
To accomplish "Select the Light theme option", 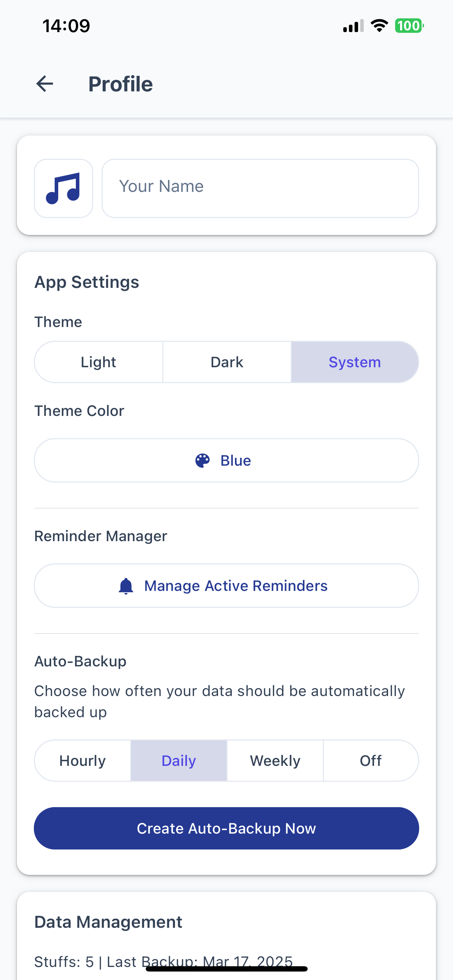I will (98, 362).
